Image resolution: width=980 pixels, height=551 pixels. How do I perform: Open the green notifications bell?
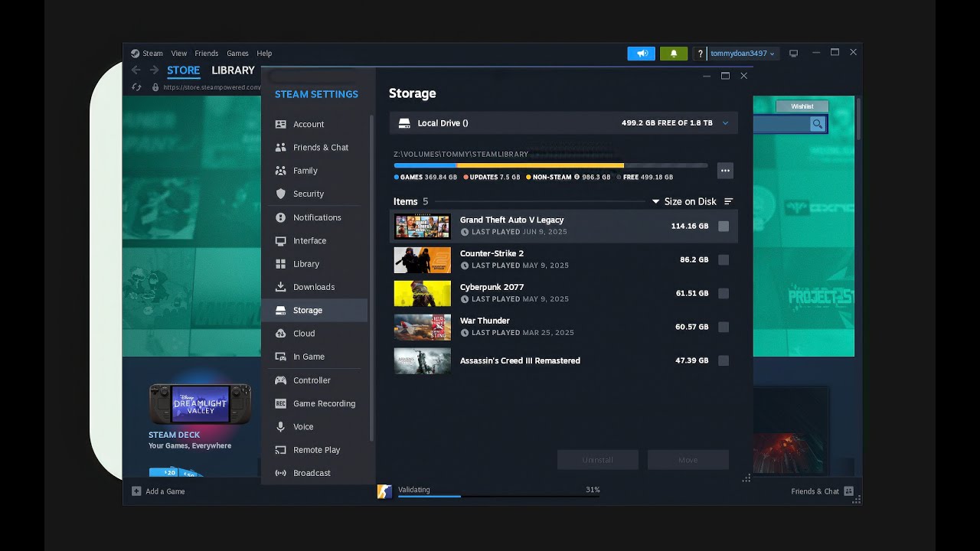674,54
